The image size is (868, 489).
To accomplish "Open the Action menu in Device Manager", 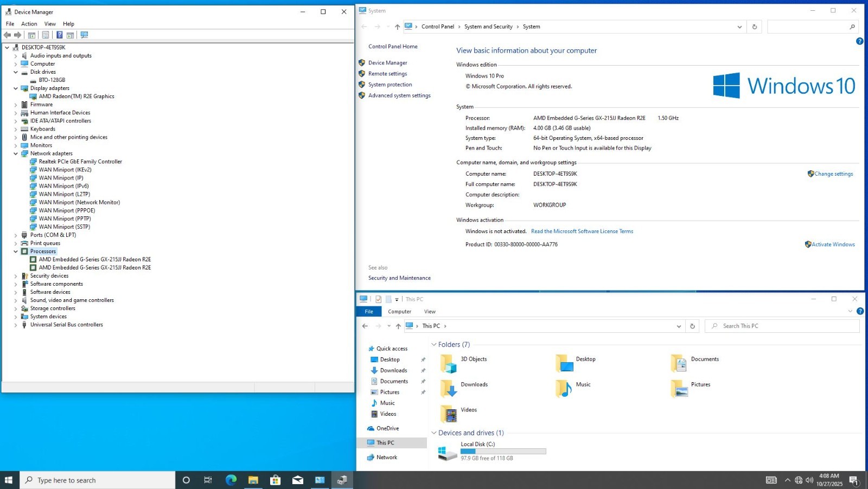I will (x=29, y=24).
